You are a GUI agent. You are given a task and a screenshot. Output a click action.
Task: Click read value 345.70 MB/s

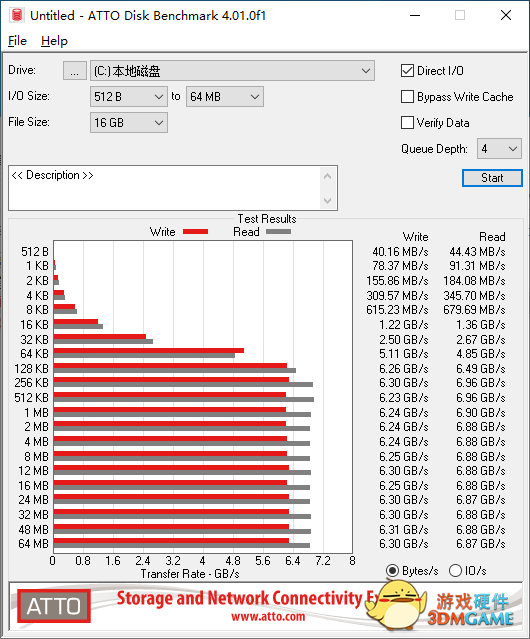[475, 295]
